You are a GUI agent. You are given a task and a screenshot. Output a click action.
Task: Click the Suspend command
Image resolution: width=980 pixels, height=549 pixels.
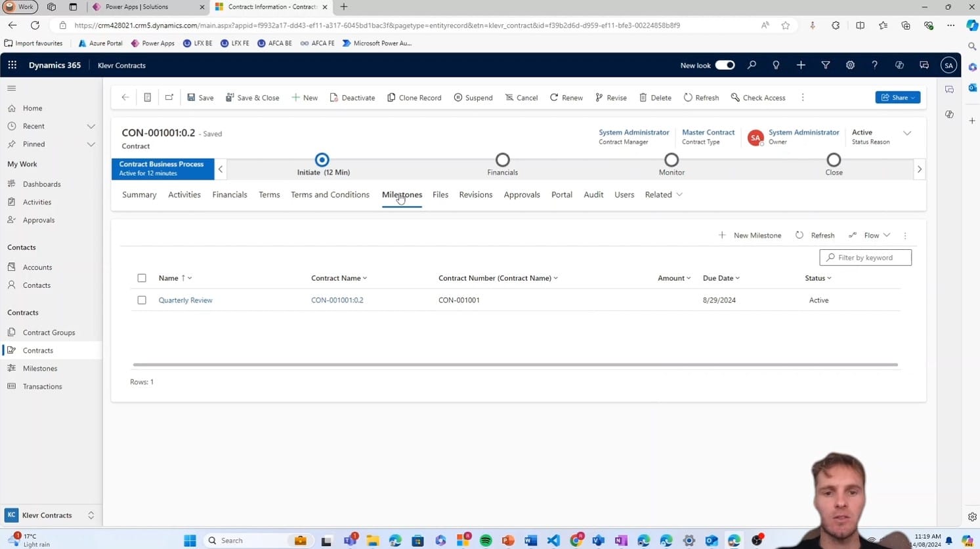click(473, 98)
